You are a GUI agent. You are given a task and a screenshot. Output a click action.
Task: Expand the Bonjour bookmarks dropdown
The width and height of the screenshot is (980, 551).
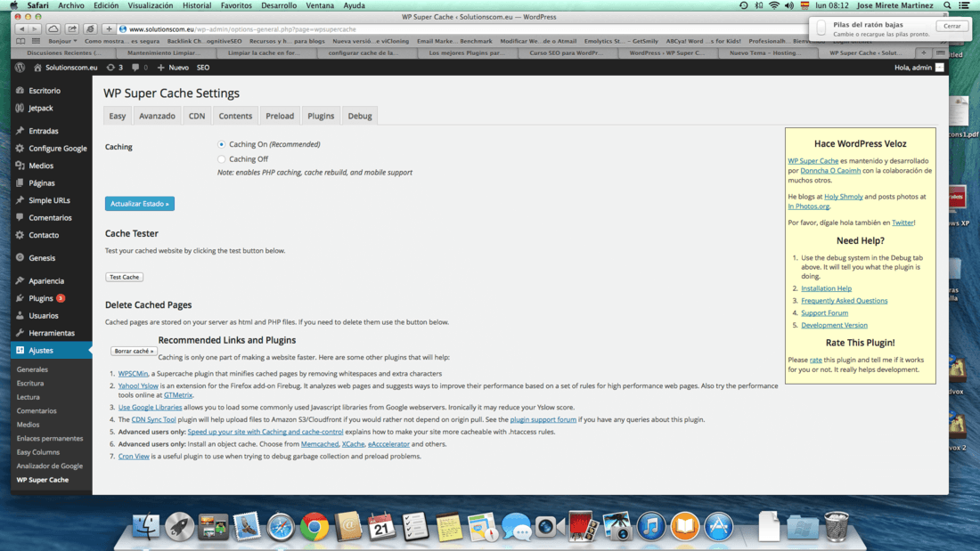click(62, 41)
